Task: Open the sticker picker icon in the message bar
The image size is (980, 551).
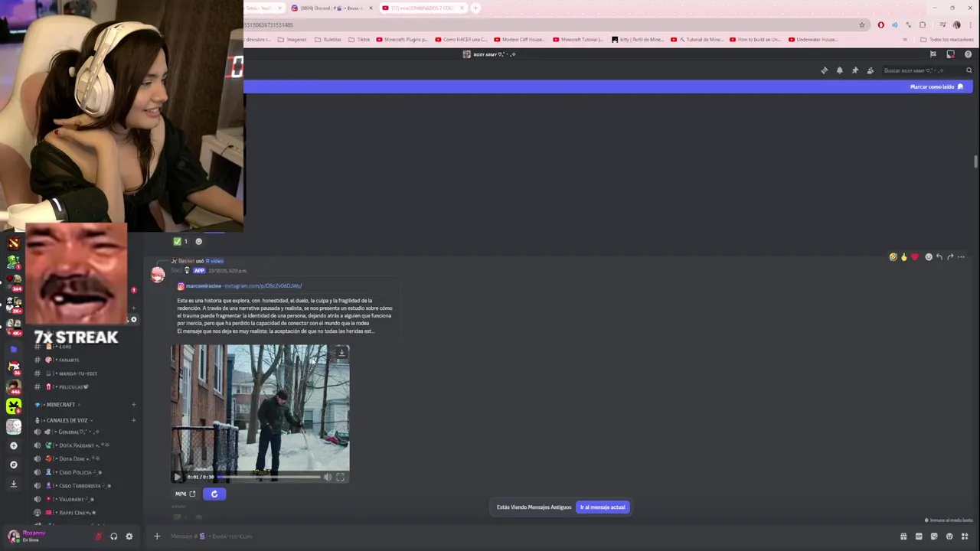Action: 934,536
